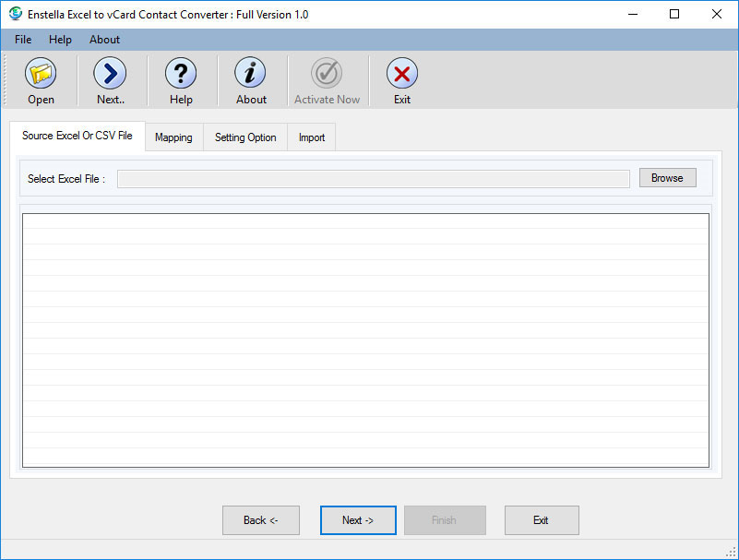
Task: Open the About menu in menu bar
Action: pyautogui.click(x=104, y=40)
